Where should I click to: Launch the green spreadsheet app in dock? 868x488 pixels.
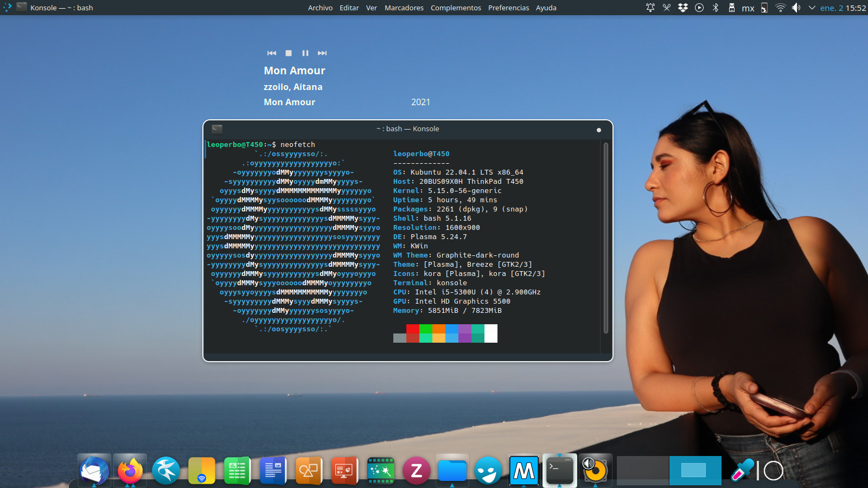pyautogui.click(x=237, y=470)
